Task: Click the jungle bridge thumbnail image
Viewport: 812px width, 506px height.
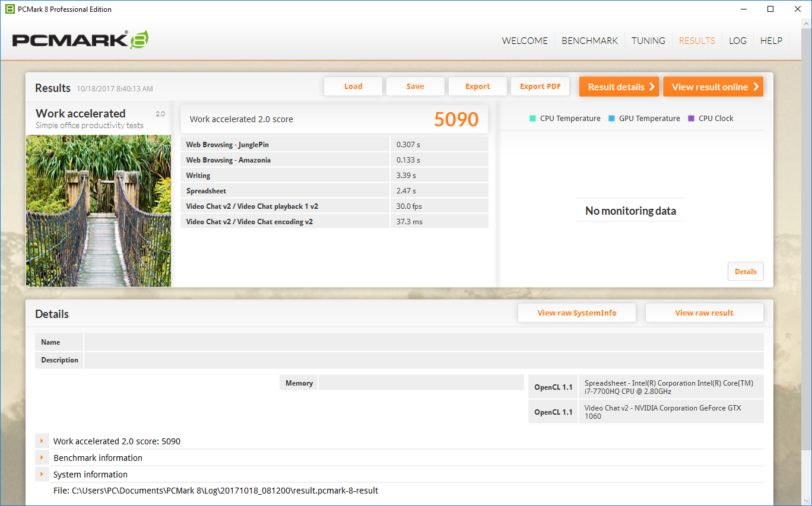Action: (x=99, y=211)
